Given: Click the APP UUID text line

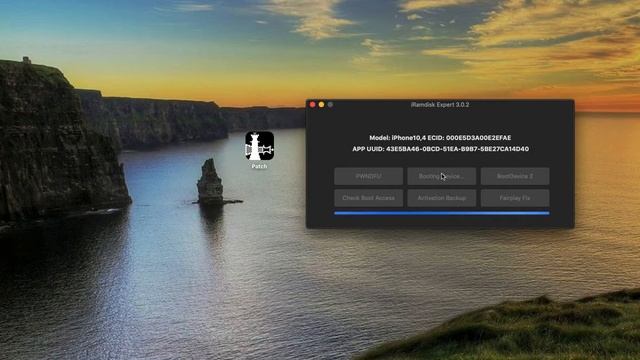Looking at the screenshot, I should [440, 149].
